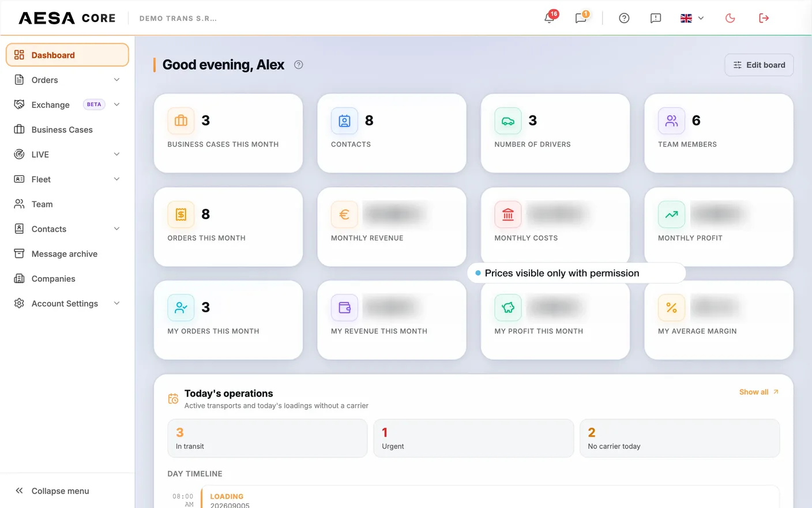The image size is (812, 508).
Task: Click the logout icon
Action: coord(764,18)
